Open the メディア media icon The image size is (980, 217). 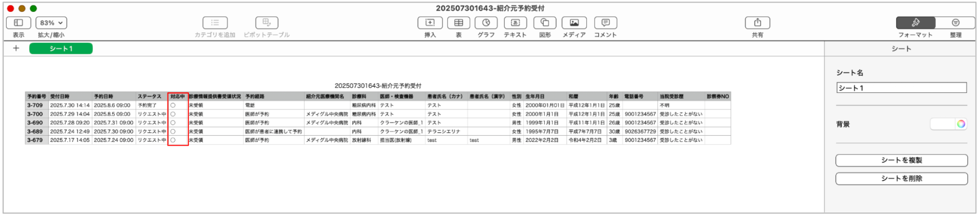(x=574, y=23)
